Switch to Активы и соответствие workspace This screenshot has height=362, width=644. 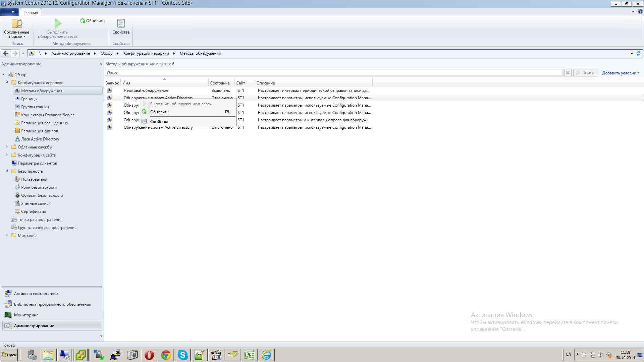[x=52, y=294]
